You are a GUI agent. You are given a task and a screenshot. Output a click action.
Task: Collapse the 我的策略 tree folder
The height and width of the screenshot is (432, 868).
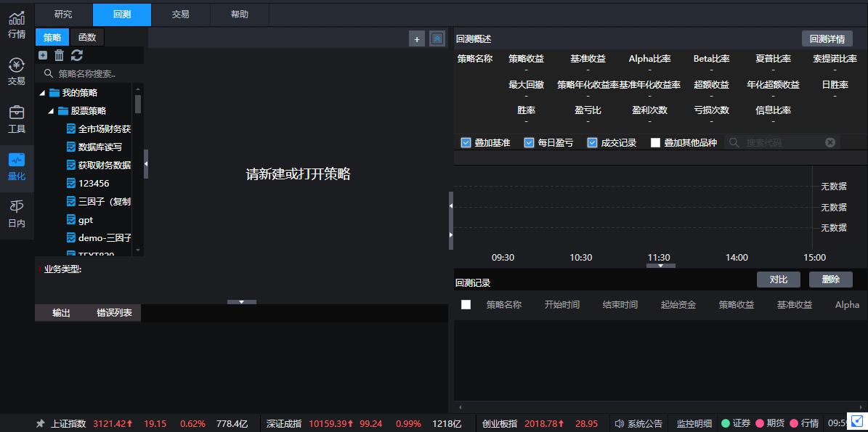click(x=42, y=93)
